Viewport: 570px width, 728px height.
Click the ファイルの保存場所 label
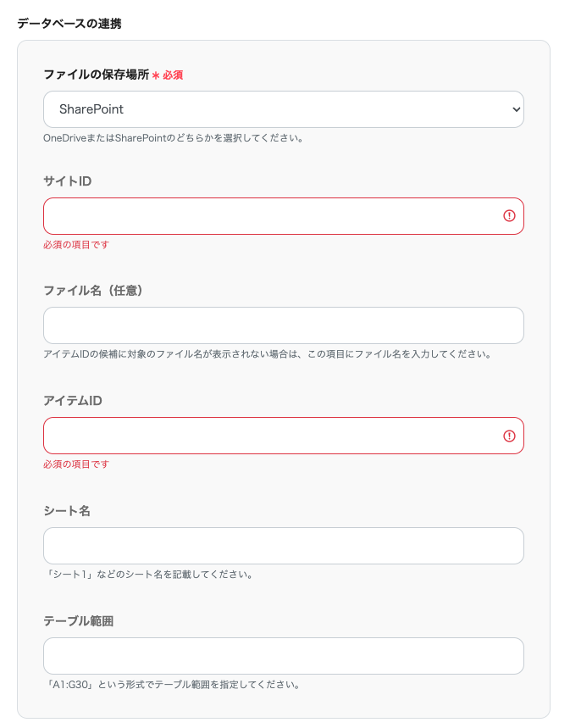tap(96, 75)
